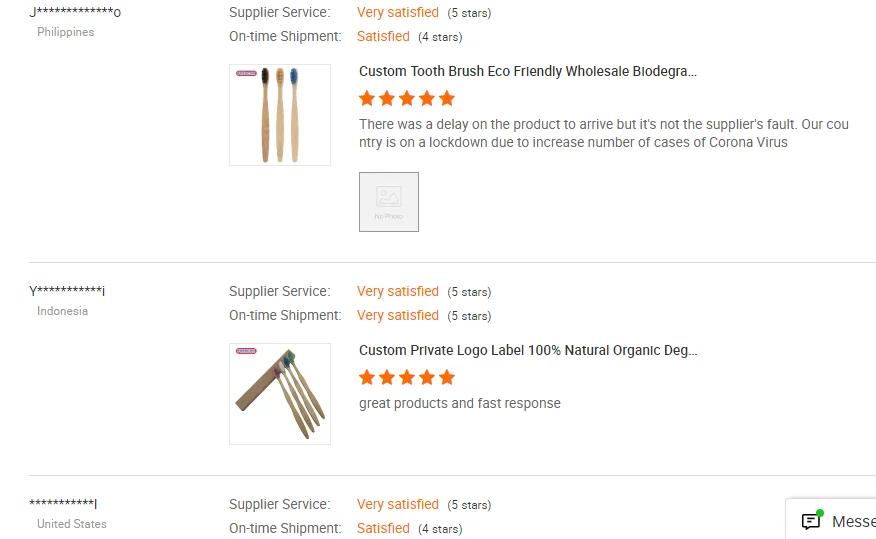Click reviewer name from the Philippines
The image size is (876, 539).
75,12
